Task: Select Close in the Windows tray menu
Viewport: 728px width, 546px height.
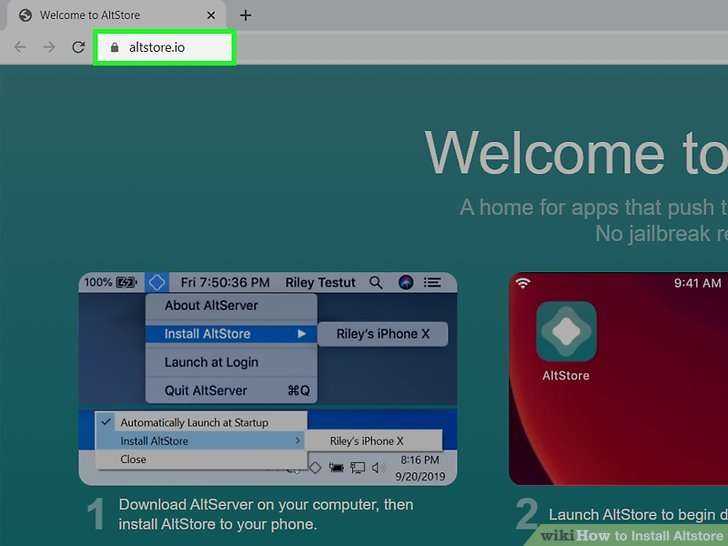Action: tap(201, 459)
